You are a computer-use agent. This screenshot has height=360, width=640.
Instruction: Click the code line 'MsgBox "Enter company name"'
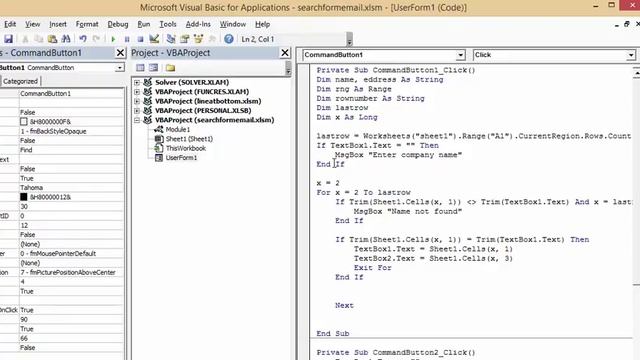(398, 155)
